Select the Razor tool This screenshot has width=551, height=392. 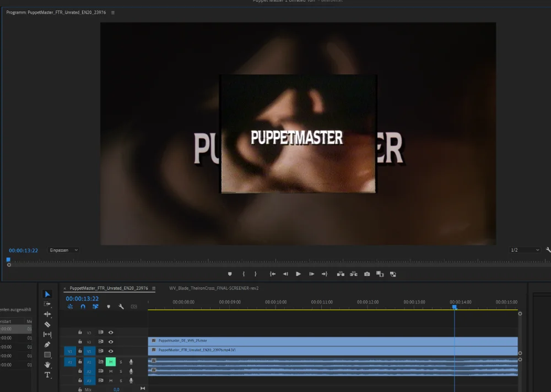pyautogui.click(x=47, y=324)
